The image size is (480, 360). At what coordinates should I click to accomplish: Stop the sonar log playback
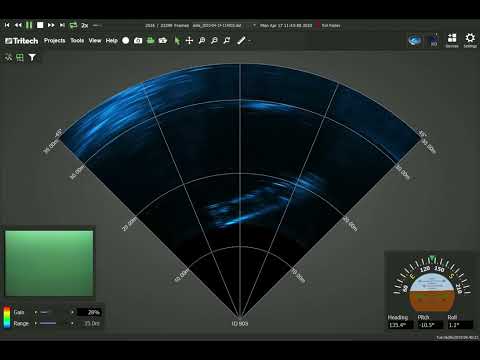40,25
